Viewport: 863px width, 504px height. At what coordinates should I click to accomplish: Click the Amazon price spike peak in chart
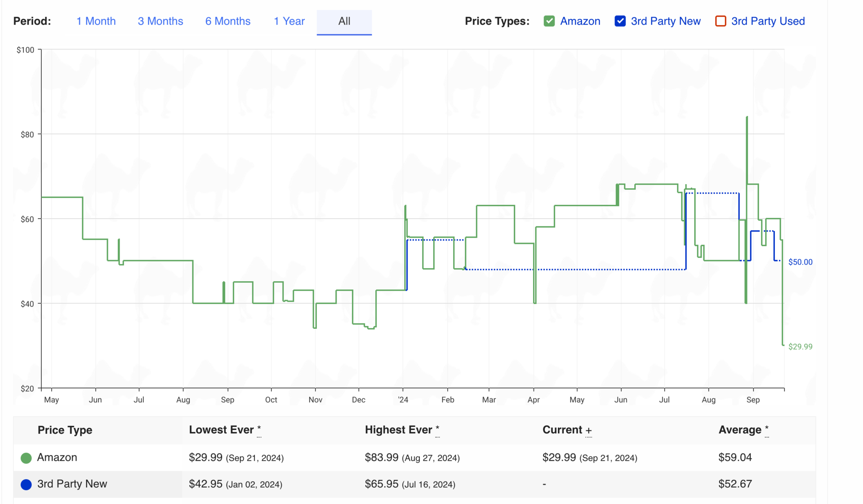click(x=747, y=118)
